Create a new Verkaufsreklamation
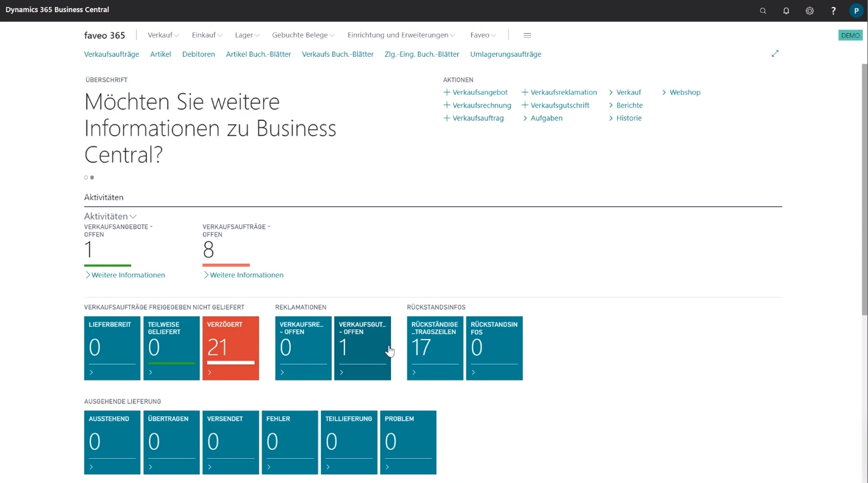Image resolution: width=868 pixels, height=483 pixels. 559,92
